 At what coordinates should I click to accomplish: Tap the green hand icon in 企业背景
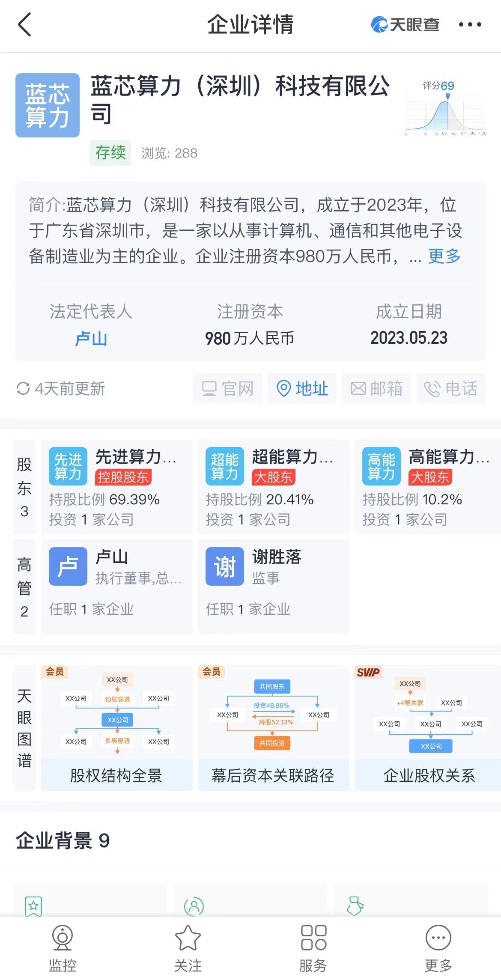click(x=355, y=906)
